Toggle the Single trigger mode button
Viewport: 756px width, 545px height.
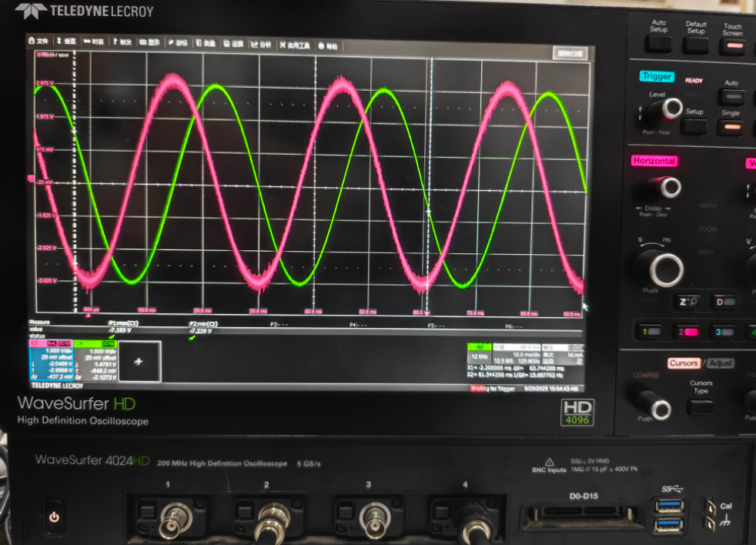(731, 127)
